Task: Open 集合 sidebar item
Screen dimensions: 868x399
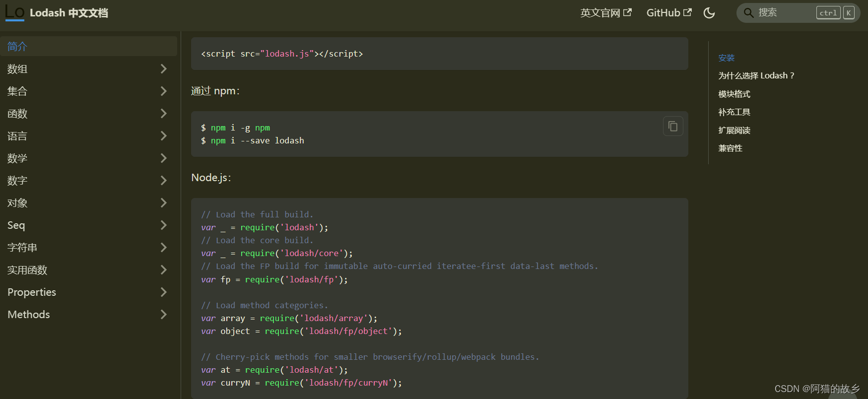Action: pos(17,91)
